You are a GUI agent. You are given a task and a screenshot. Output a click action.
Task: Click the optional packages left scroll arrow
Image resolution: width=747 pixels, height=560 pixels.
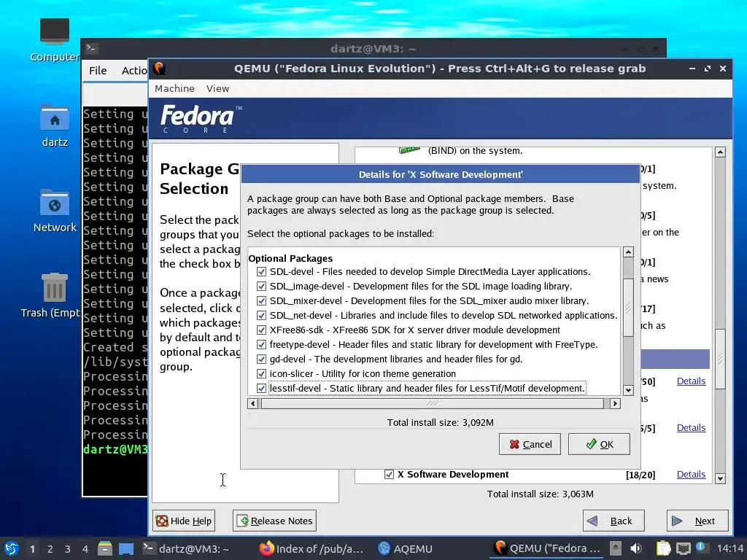253,404
